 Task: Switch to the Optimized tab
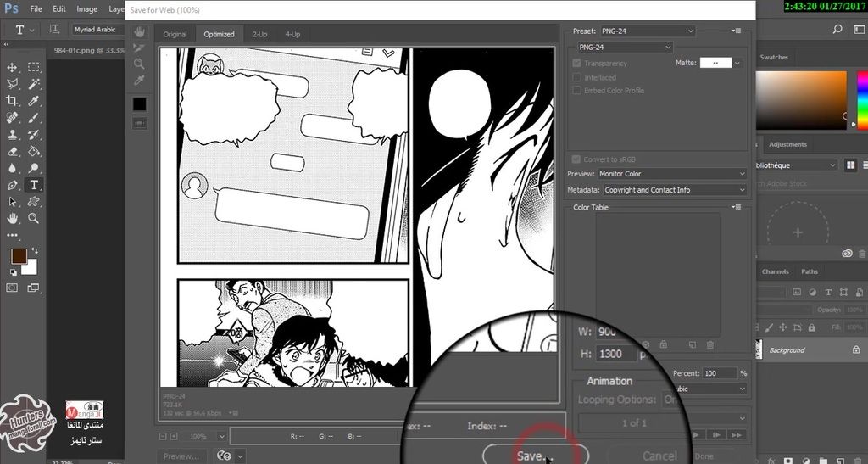click(x=219, y=34)
